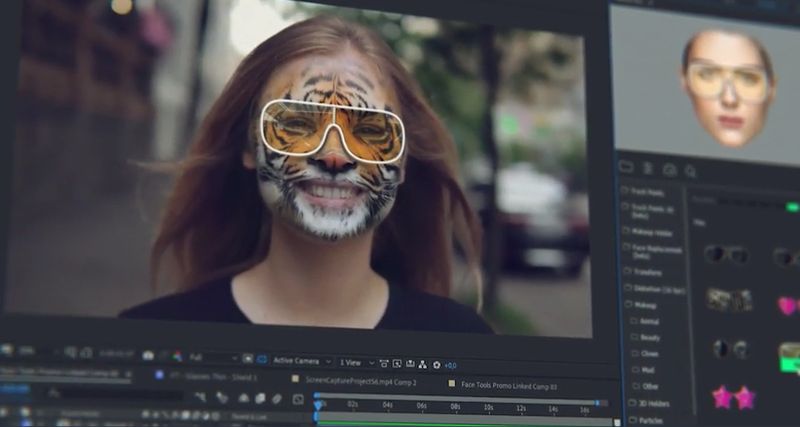800x427 pixels.
Task: Open the Face Replacement (beta) folder
Action: click(x=653, y=252)
